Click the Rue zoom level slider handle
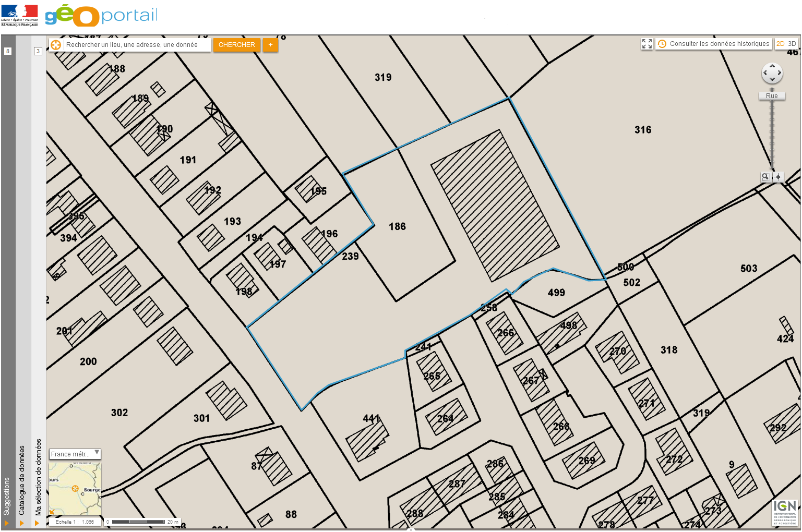The image size is (802, 532). click(772, 96)
